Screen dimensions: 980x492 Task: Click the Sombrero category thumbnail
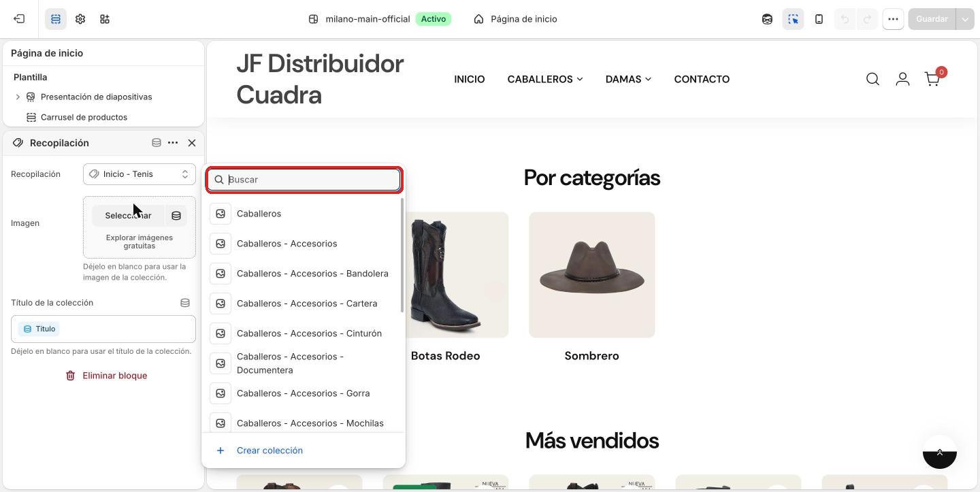pyautogui.click(x=592, y=275)
